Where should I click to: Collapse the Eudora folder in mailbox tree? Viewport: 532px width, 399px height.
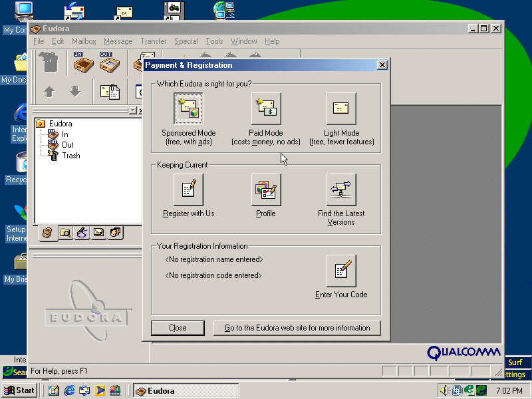pyautogui.click(x=41, y=124)
